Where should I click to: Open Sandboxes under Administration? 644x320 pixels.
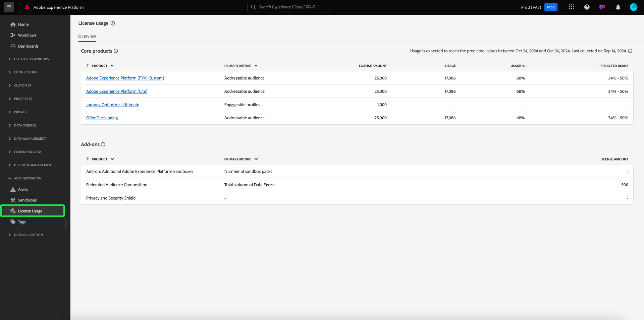tap(27, 200)
